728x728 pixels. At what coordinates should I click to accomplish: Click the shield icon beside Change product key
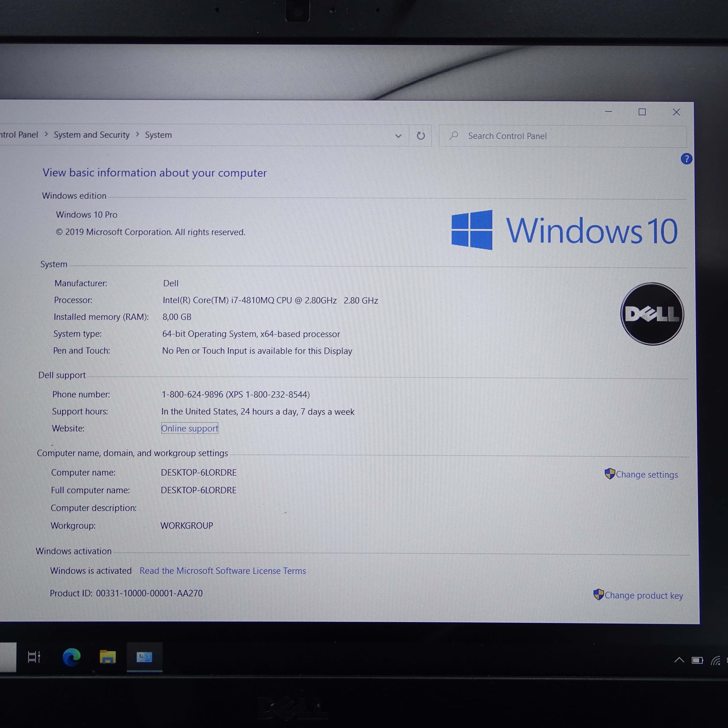598,595
